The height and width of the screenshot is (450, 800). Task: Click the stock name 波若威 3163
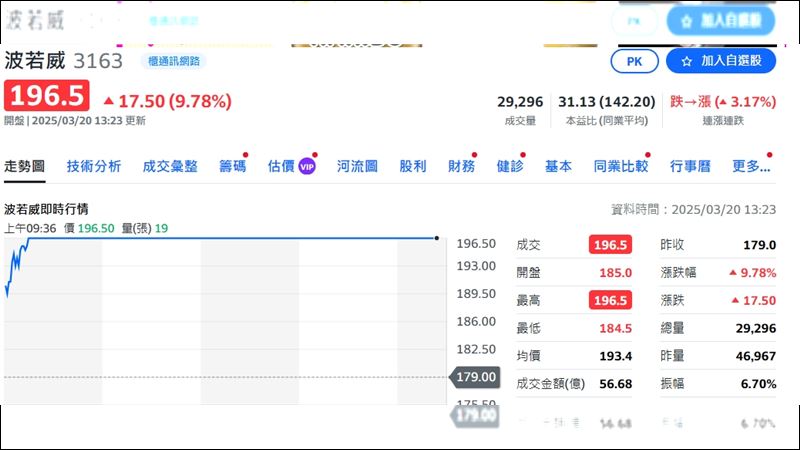pos(64,61)
